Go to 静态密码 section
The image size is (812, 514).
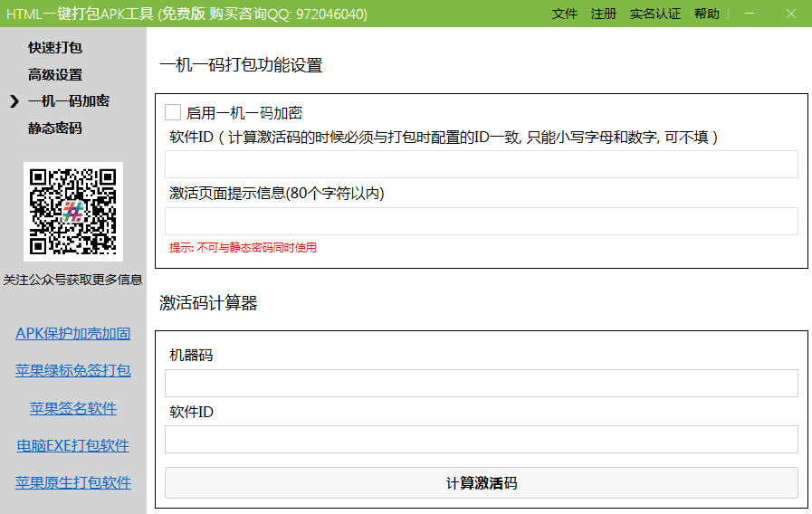(55, 128)
